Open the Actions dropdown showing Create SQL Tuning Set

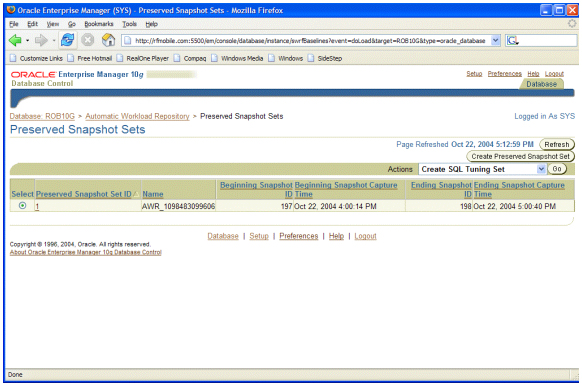pyautogui.click(x=483, y=169)
